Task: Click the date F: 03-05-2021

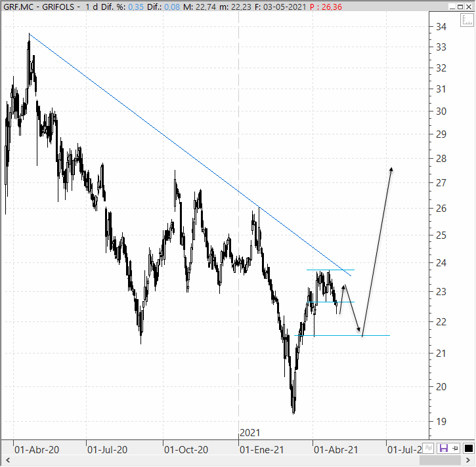Action: pyautogui.click(x=280, y=7)
